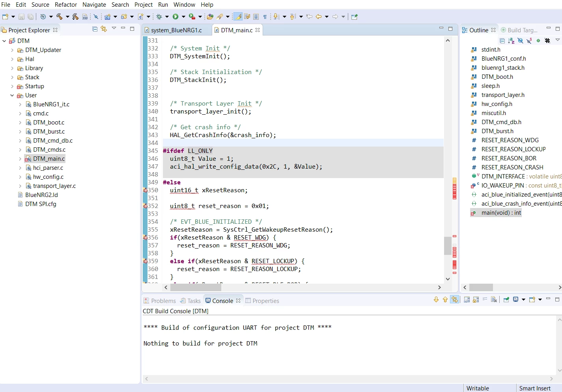Click the Build All hammer icon
This screenshot has width=562, height=392.
(75, 17)
